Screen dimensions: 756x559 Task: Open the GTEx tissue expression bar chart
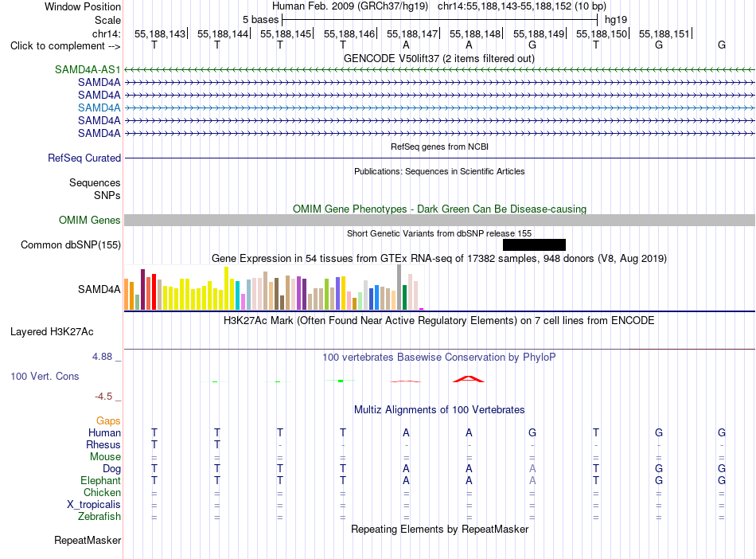coord(274,287)
